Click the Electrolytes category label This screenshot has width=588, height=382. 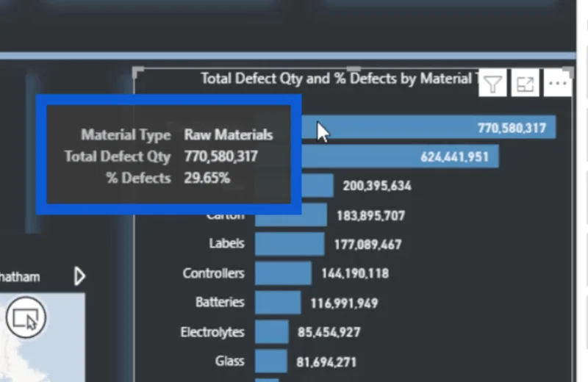pos(212,332)
